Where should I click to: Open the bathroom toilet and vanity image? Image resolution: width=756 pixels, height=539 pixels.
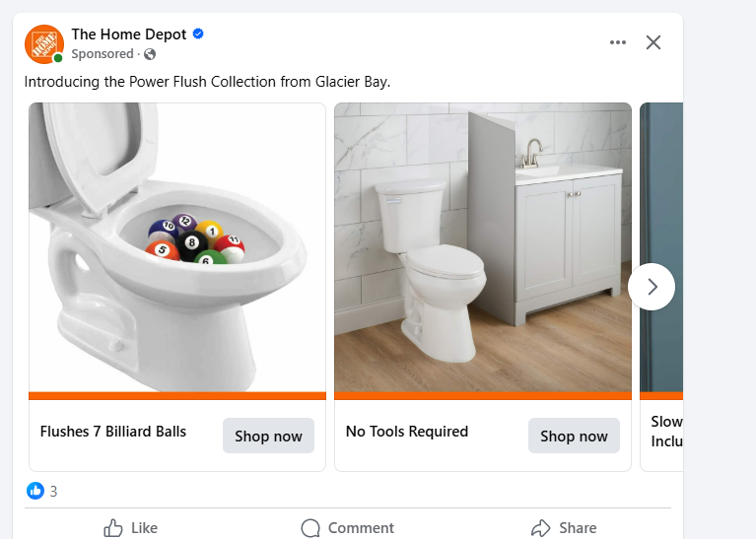click(x=483, y=246)
